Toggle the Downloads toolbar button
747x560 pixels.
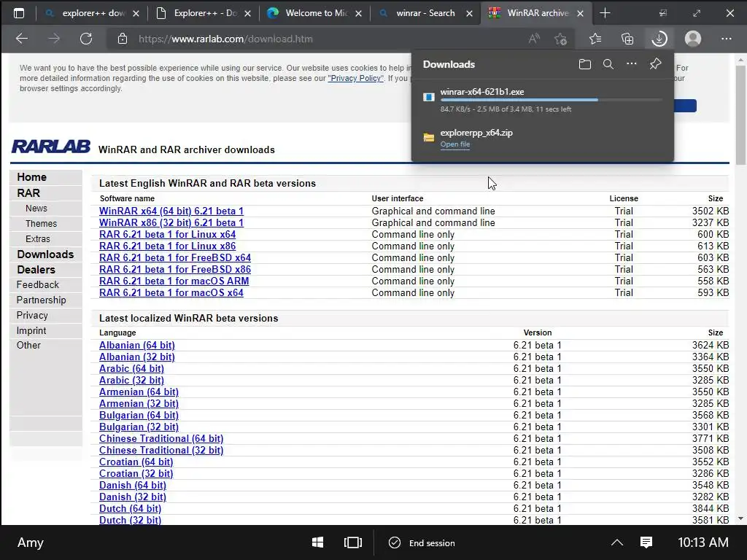tap(659, 39)
